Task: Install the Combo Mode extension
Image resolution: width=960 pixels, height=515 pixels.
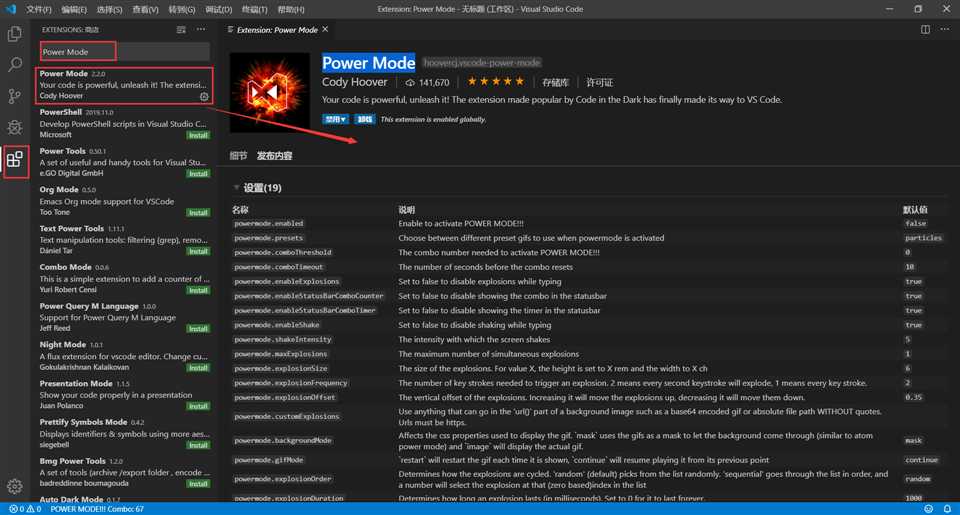Action: tap(198, 290)
